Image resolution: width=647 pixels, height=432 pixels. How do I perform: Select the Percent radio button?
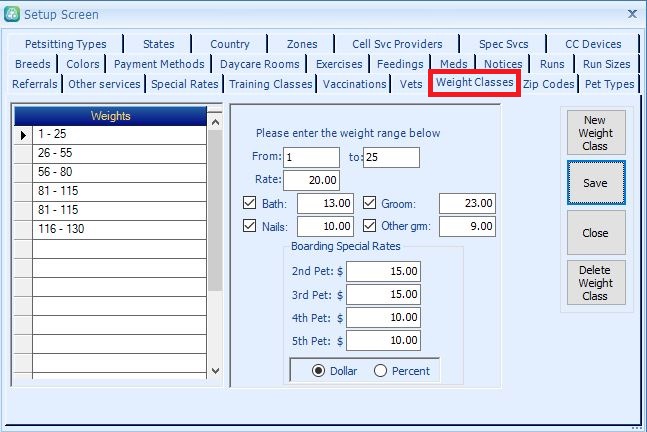click(x=380, y=370)
